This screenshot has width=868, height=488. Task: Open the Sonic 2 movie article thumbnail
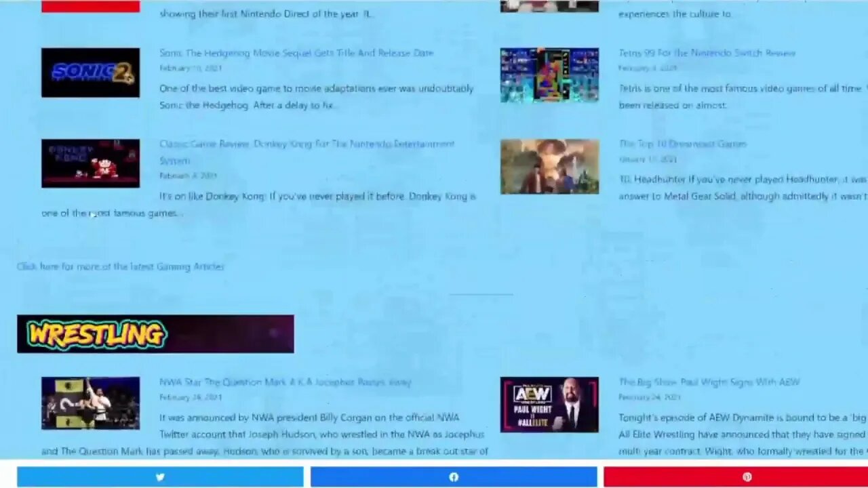(x=90, y=73)
